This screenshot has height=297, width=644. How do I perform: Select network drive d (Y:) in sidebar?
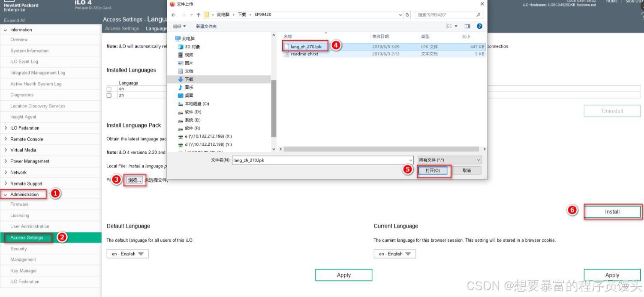click(205, 144)
